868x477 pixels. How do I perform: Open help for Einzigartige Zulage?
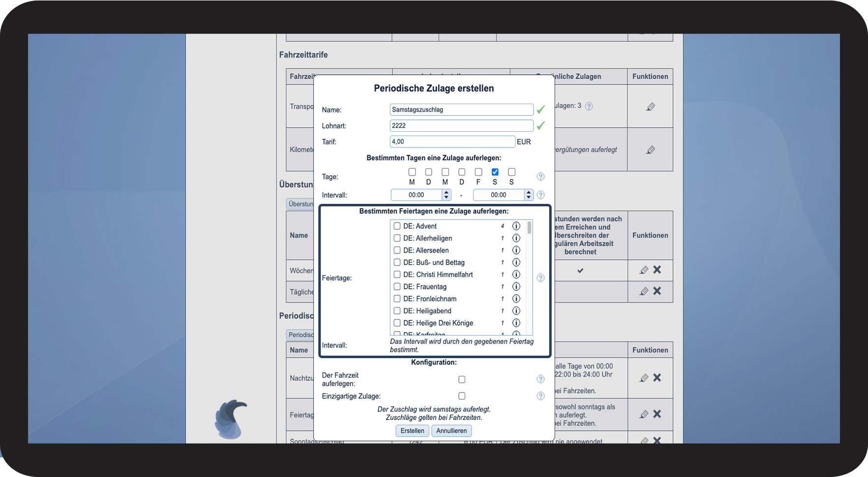click(x=540, y=396)
